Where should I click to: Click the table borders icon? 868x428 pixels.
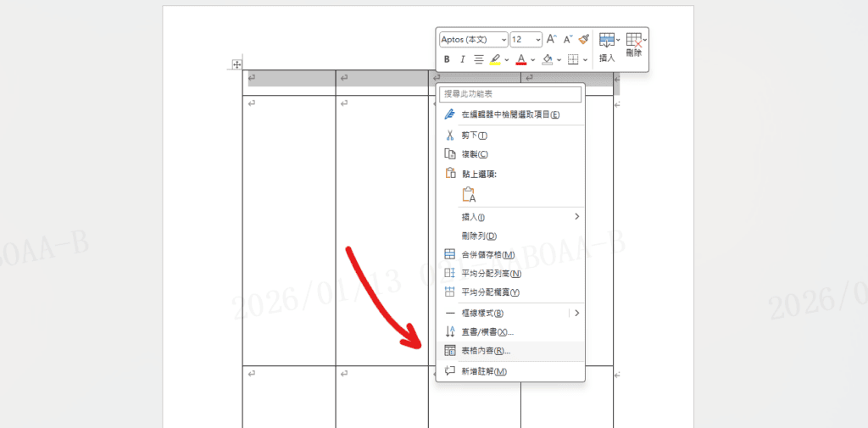[573, 59]
